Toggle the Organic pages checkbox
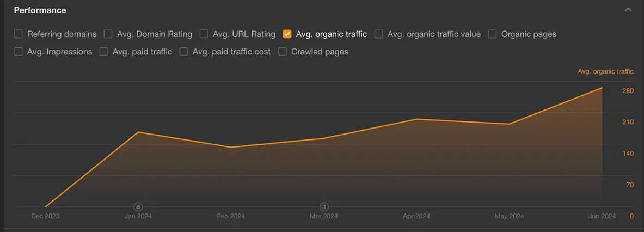The height and width of the screenshot is (232, 644). coord(493,34)
